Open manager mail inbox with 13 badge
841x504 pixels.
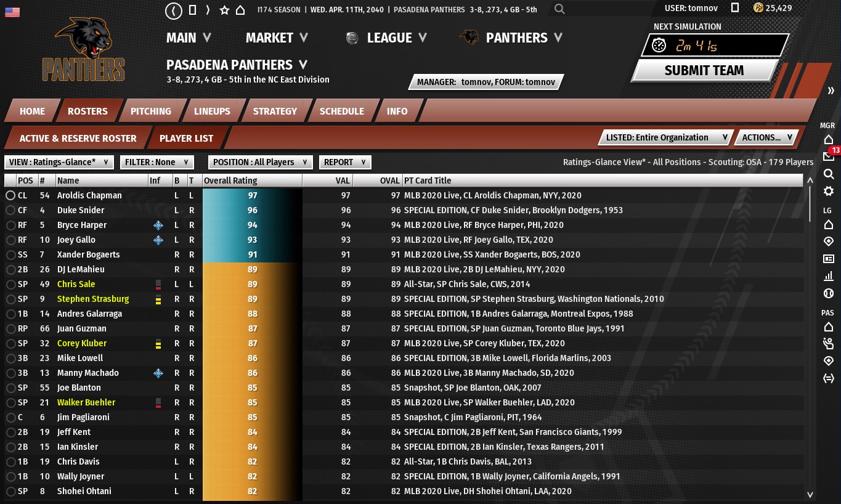pos(829,156)
